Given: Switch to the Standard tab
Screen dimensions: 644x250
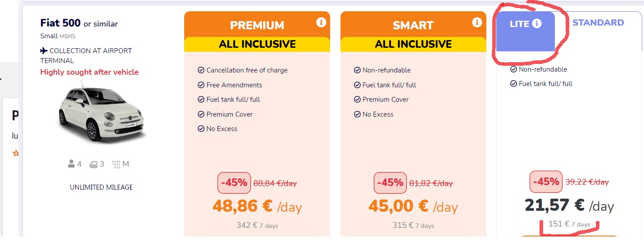Looking at the screenshot, I should (x=598, y=23).
